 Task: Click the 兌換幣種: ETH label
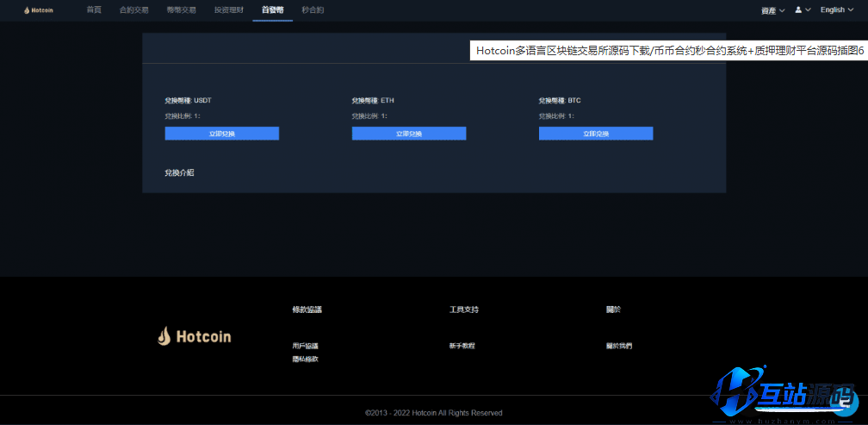pyautogui.click(x=373, y=101)
